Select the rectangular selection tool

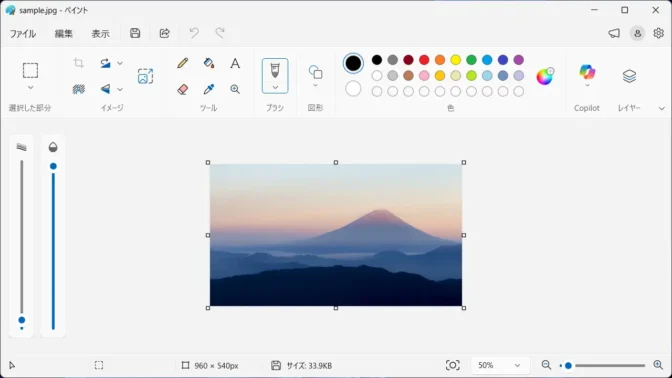(x=30, y=70)
